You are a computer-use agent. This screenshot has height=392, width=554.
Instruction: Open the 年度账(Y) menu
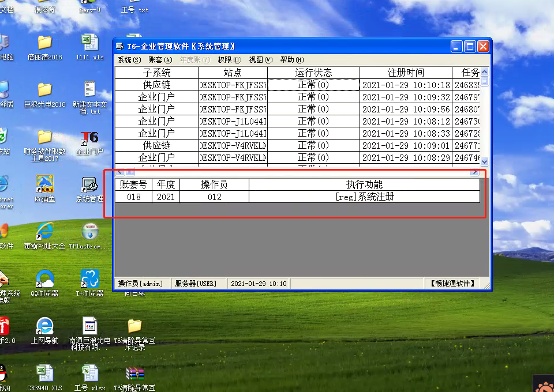195,60
